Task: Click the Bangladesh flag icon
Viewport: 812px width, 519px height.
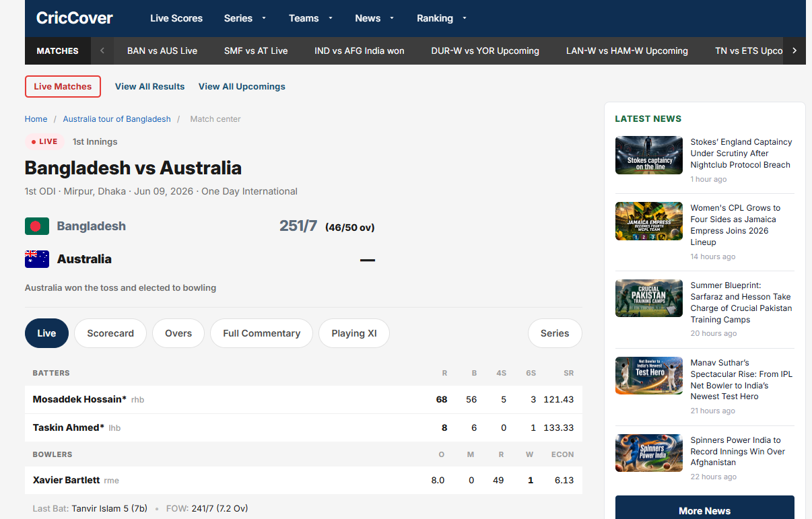Action: tap(37, 226)
